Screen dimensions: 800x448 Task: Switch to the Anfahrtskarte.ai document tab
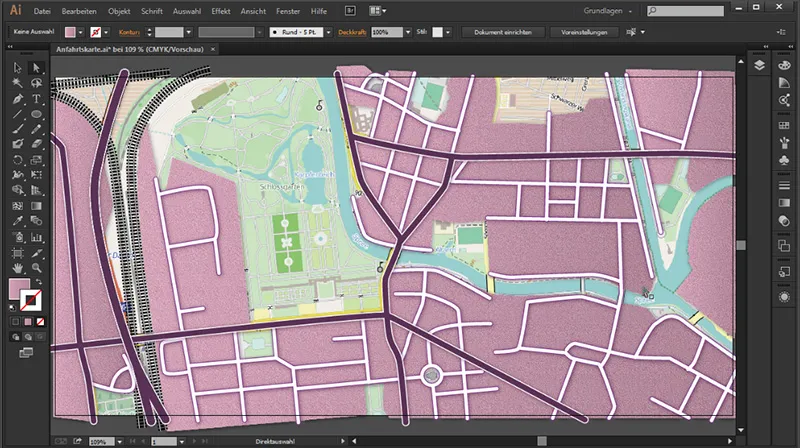(130, 49)
